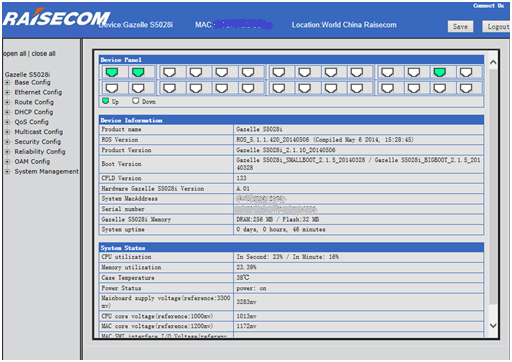Click the last port in the top row

click(466, 72)
